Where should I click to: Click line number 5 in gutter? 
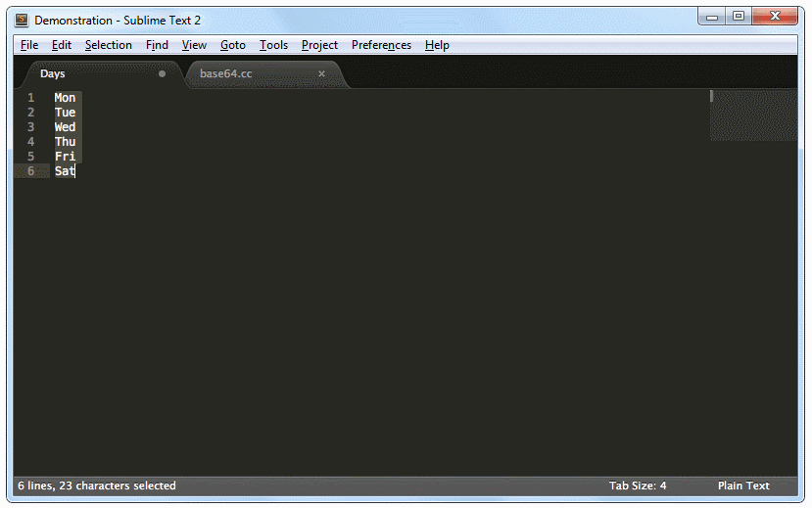[x=31, y=157]
